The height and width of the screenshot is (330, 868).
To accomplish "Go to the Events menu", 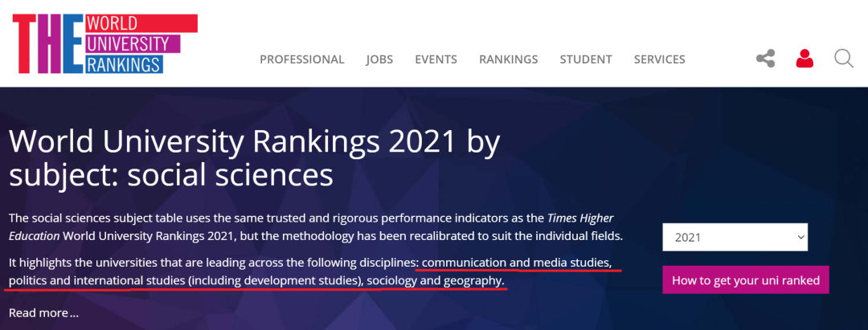I will (436, 59).
